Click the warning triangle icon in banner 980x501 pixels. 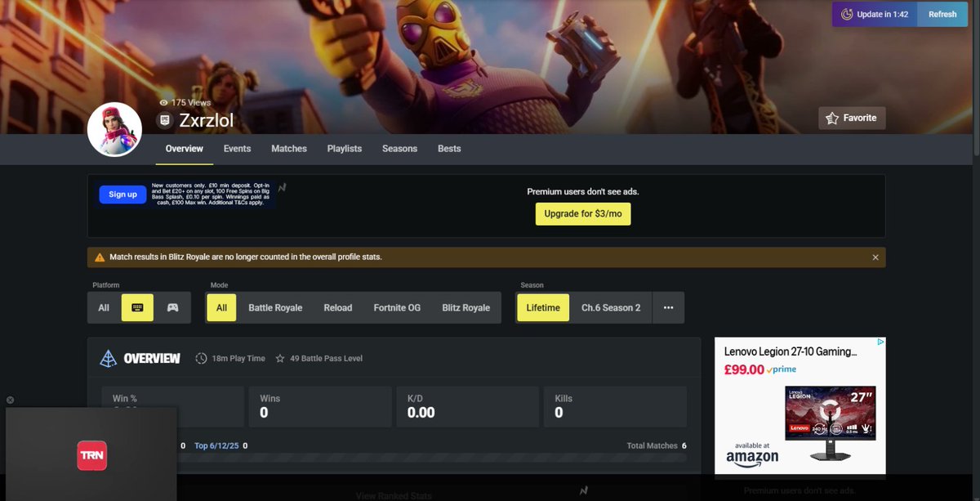(x=100, y=257)
